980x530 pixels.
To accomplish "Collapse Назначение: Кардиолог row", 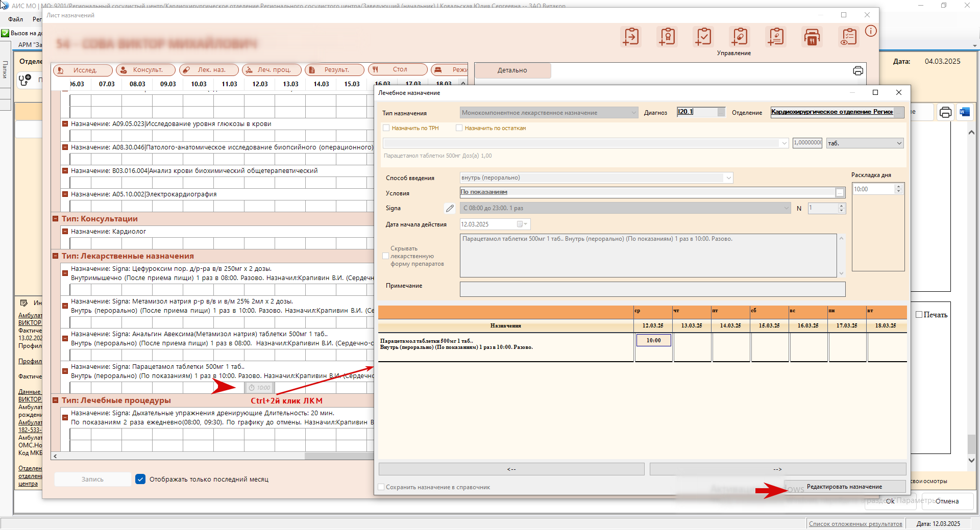I will point(65,232).
